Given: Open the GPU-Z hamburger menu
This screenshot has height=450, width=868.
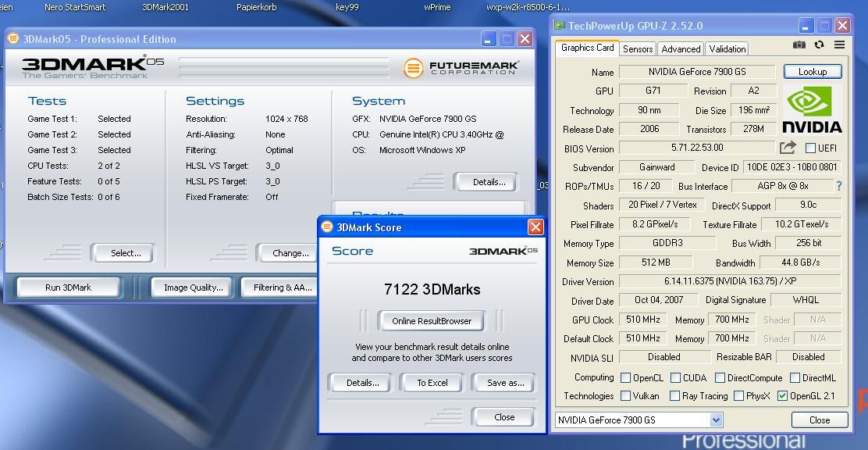Looking at the screenshot, I should point(839,45).
